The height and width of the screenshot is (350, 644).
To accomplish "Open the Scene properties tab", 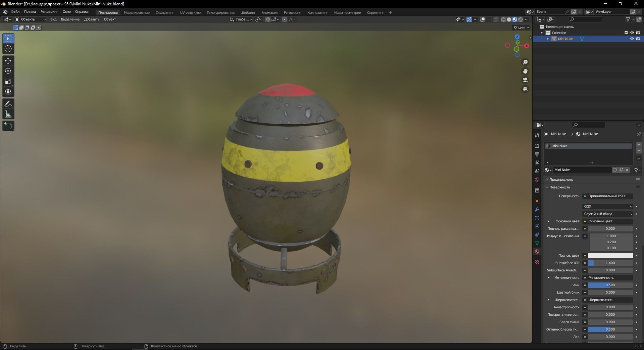I will click(537, 171).
